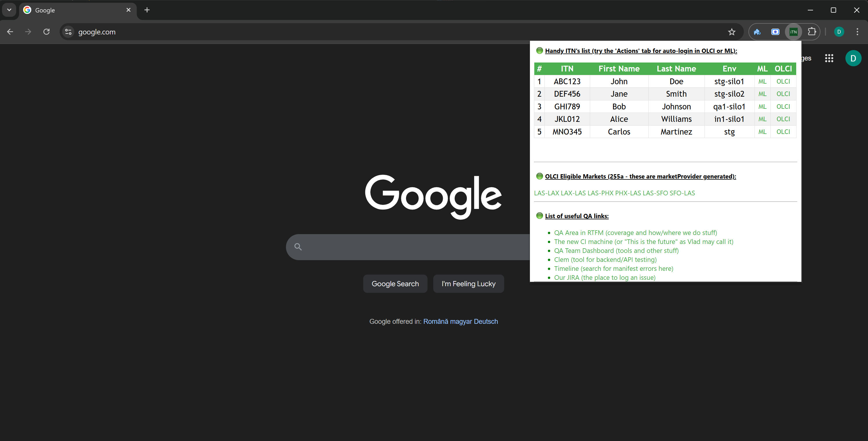Switch Google to Română language

[x=436, y=321]
